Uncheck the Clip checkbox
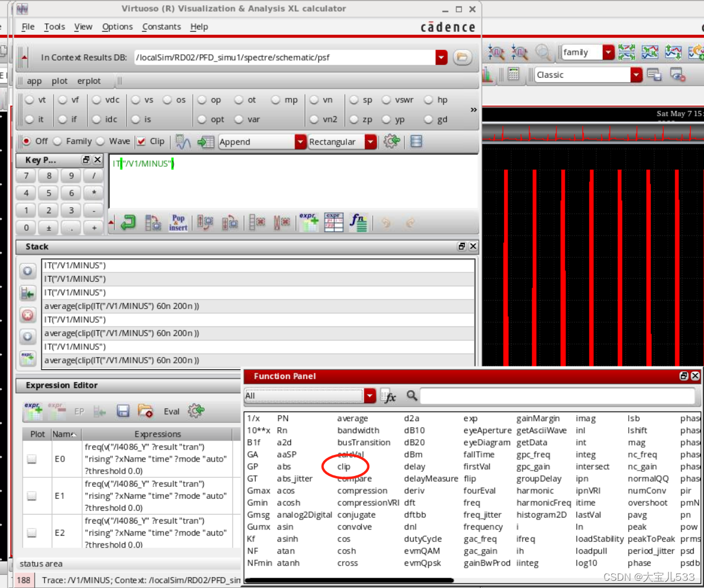This screenshot has height=588, width=704. tap(141, 141)
